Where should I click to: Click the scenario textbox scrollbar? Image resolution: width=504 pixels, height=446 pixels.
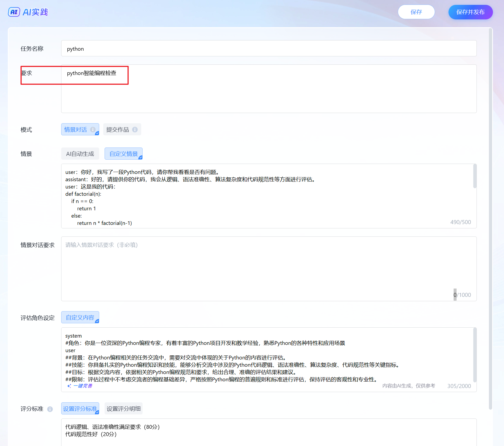(x=475, y=176)
